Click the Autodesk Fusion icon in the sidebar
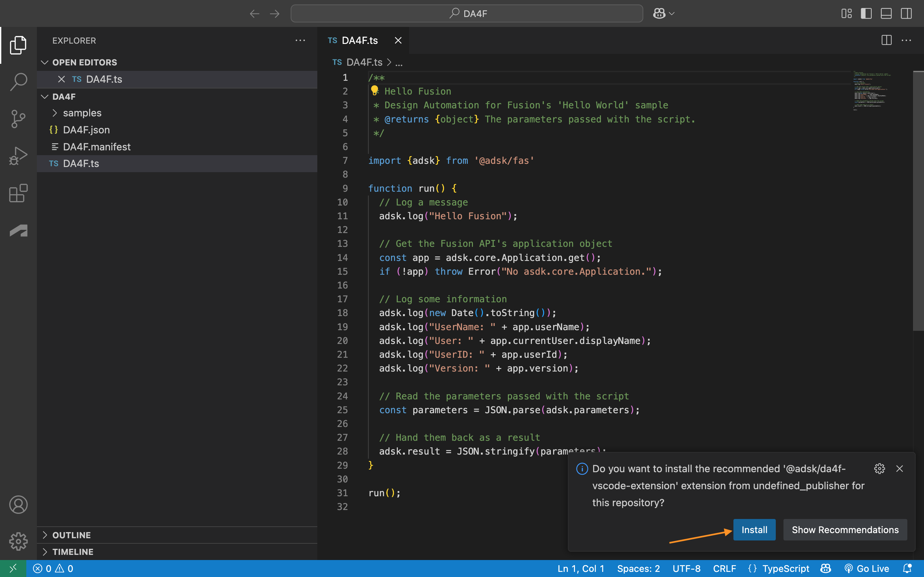The height and width of the screenshot is (577, 924). (x=18, y=230)
